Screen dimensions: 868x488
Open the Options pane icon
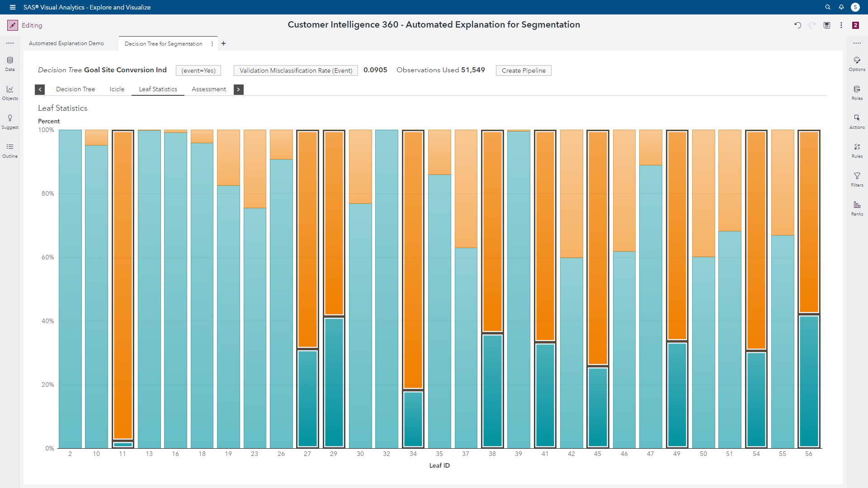[857, 60]
